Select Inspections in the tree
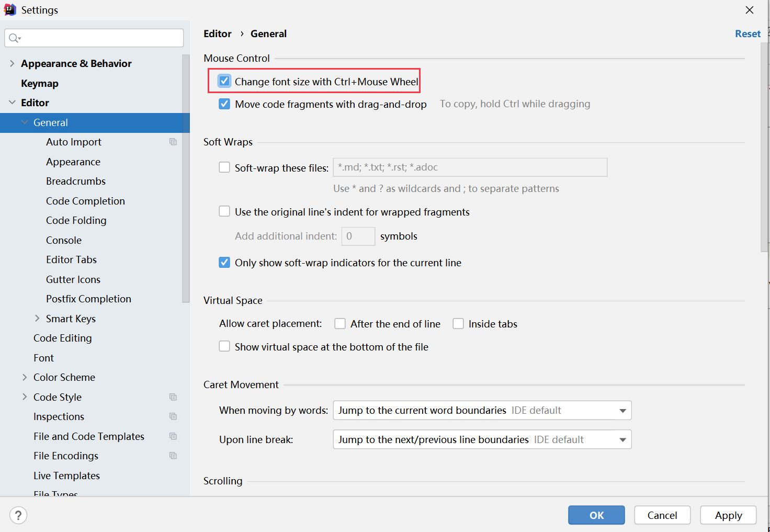Viewport: 770px width, 532px height. click(59, 416)
